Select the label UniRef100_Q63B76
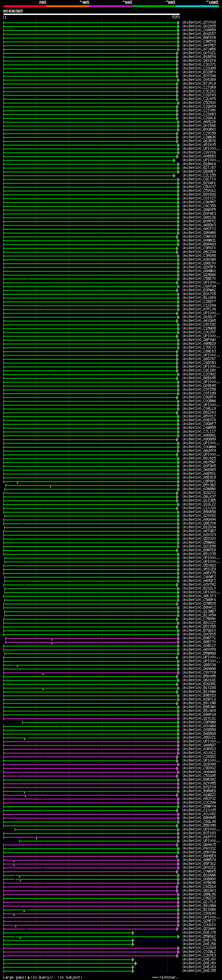Viewport: 222px width, 980px height. tap(199, 141)
